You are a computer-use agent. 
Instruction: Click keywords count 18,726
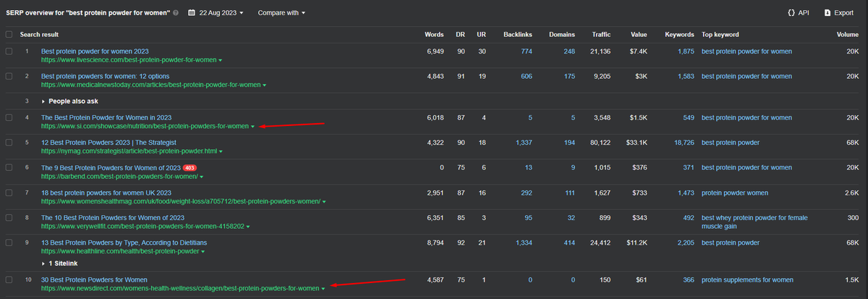[684, 143]
